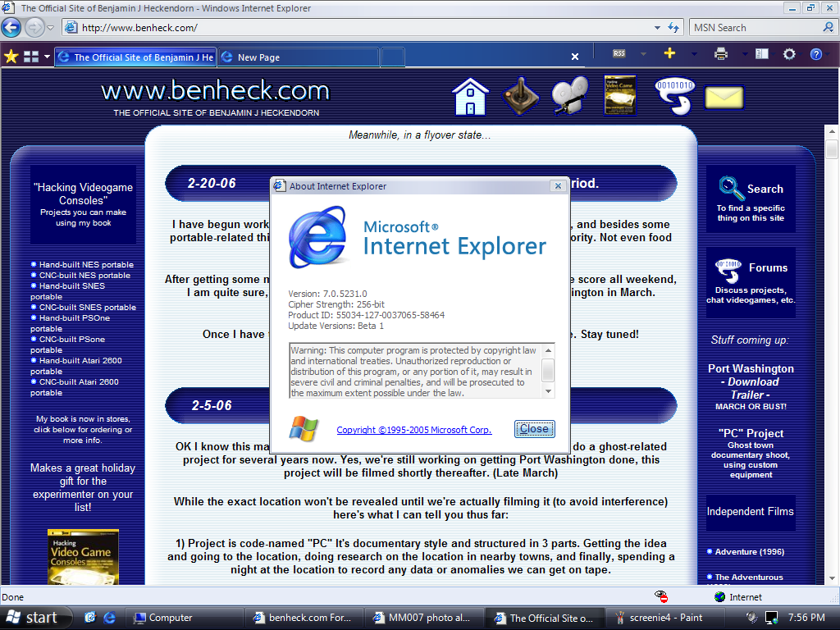Screen dimensions: 840x630
Task: Click down arrow of warning text scrollbar
Action: click(x=548, y=391)
